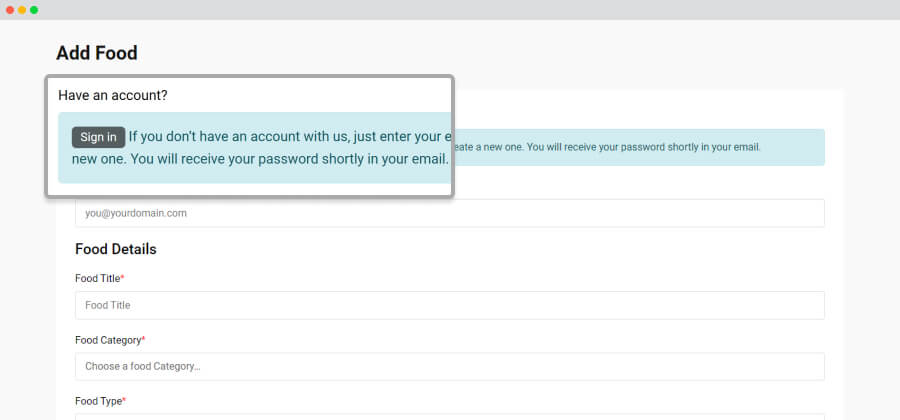Click the Food Title field label

[x=99, y=278]
